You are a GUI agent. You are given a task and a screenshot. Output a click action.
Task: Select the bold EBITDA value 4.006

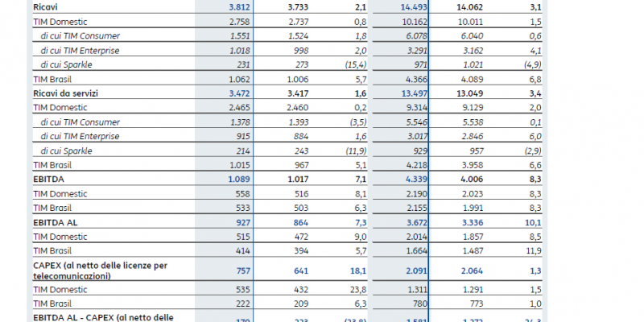coord(473,180)
